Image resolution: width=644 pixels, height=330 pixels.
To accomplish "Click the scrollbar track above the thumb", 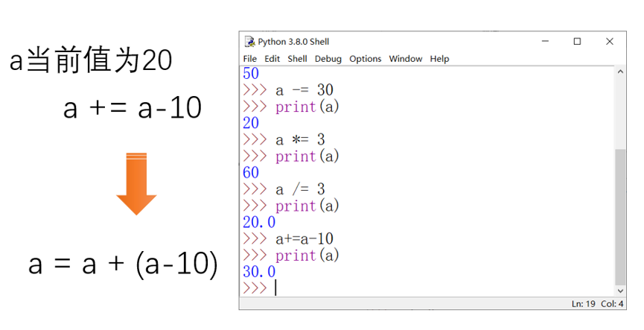I will [620, 113].
